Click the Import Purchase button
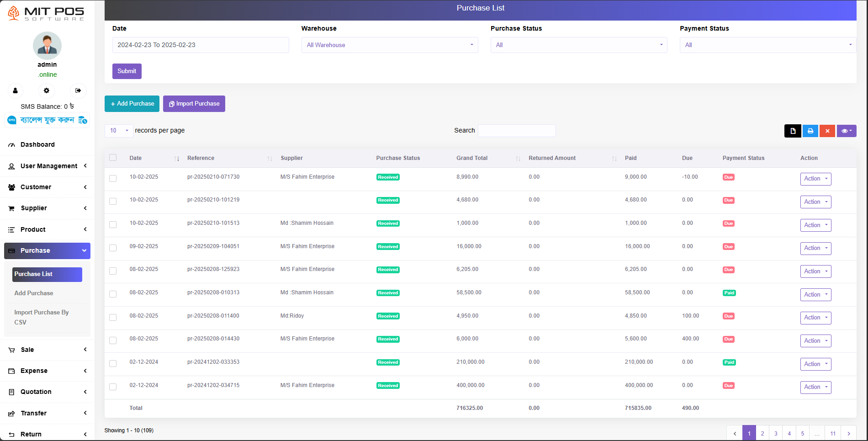 click(x=194, y=104)
